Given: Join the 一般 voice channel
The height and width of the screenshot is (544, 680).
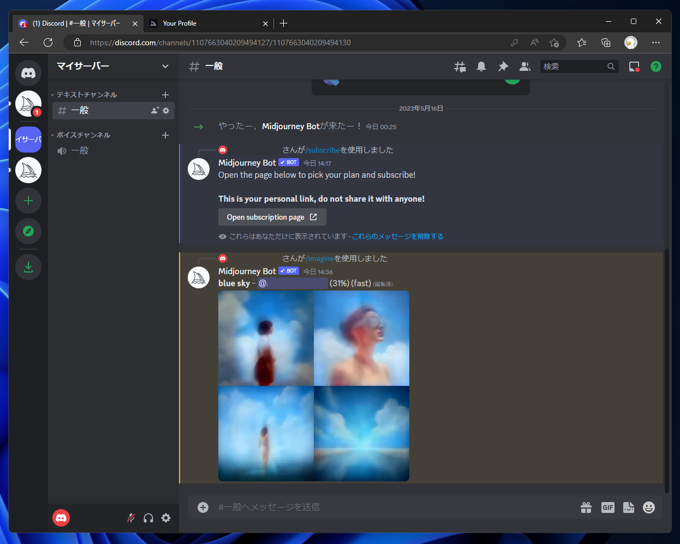Looking at the screenshot, I should (114, 151).
